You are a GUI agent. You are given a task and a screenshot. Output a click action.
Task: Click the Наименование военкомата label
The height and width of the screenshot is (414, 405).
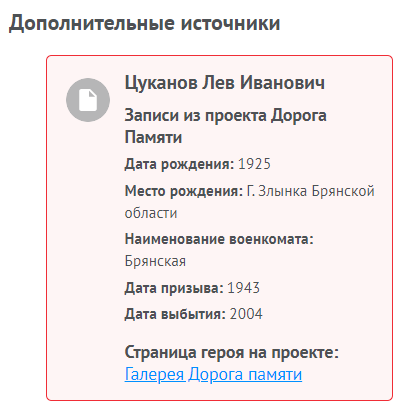(219, 239)
